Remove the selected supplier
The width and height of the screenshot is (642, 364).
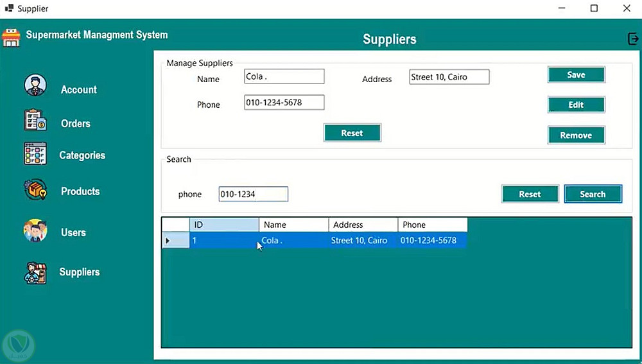576,135
